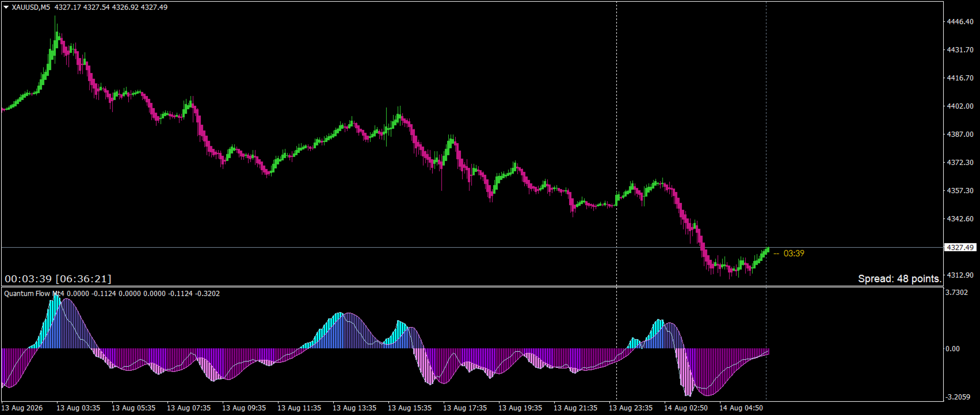Click price scale value 4342.60

(960, 219)
